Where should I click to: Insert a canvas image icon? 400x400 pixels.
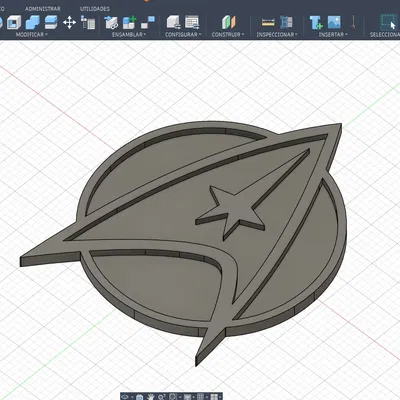[334, 22]
